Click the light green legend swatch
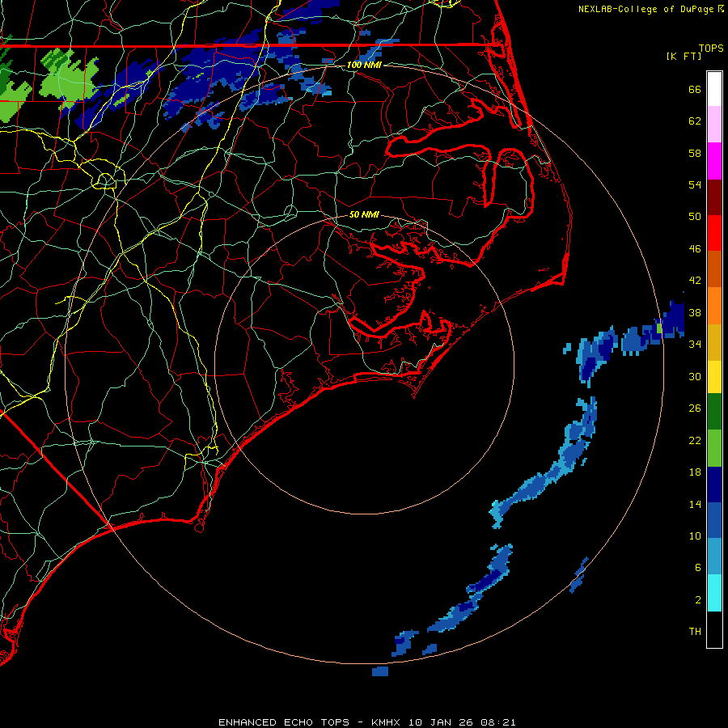The image size is (728, 728). 714,447
